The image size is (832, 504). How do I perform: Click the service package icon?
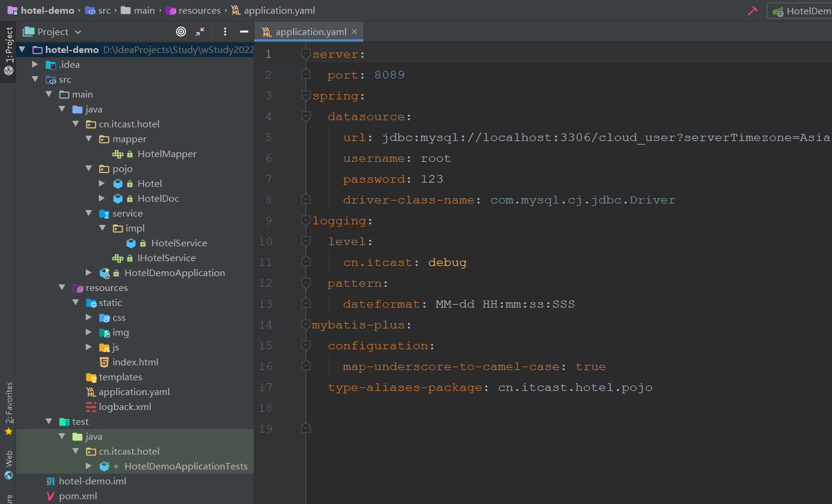point(104,213)
